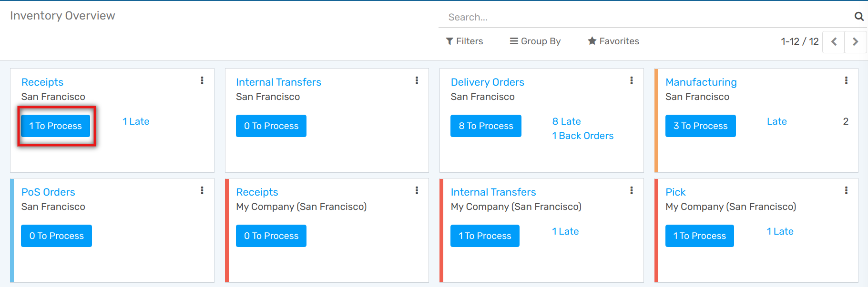The width and height of the screenshot is (868, 287).
Task: Open kebab menu on Pick card
Action: [846, 190]
